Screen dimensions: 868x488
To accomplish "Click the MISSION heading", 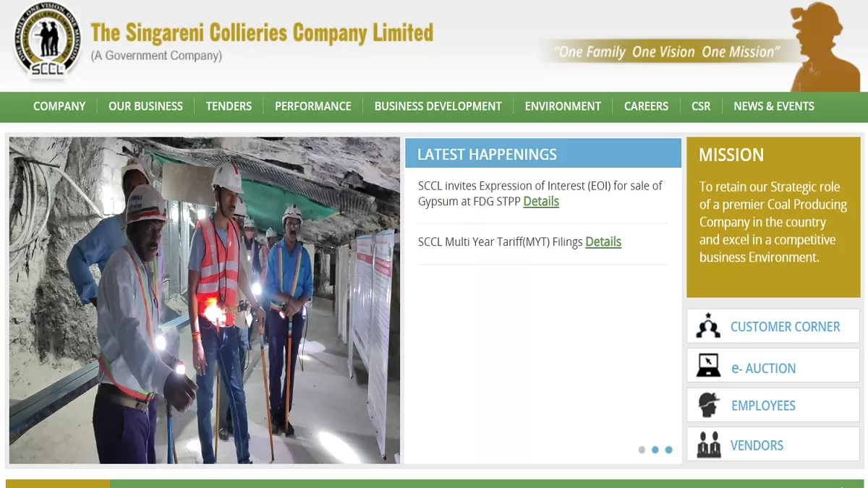I will [731, 155].
